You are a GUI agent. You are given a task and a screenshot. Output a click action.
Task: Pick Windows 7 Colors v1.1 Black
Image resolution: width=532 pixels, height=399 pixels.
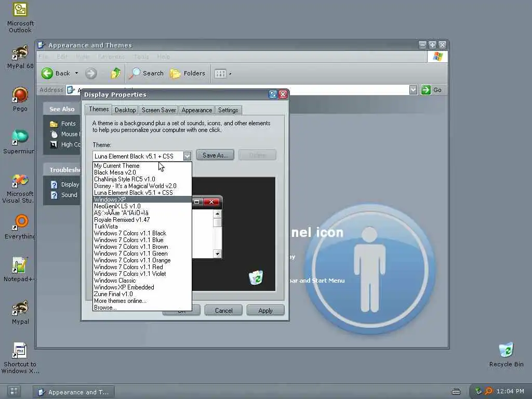142,233
